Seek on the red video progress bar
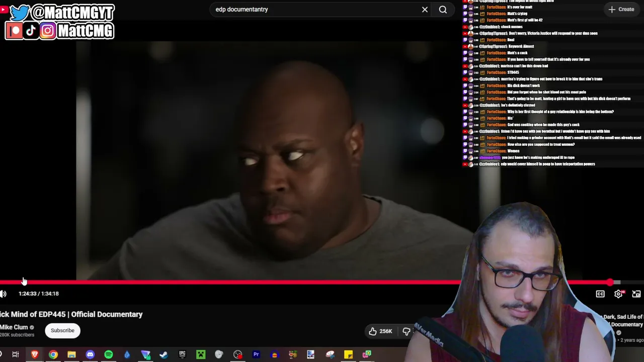Viewport: 644px width, 362px height. tap(310, 283)
